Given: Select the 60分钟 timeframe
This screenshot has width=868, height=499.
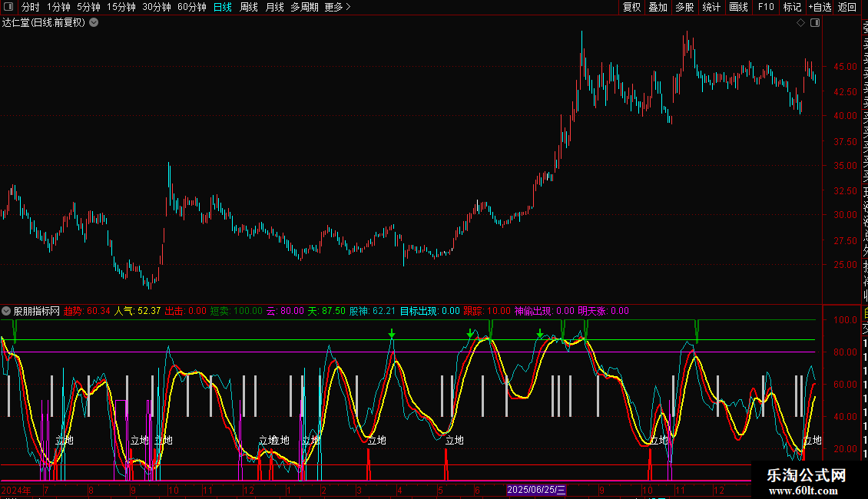Looking at the screenshot, I should (192, 7).
